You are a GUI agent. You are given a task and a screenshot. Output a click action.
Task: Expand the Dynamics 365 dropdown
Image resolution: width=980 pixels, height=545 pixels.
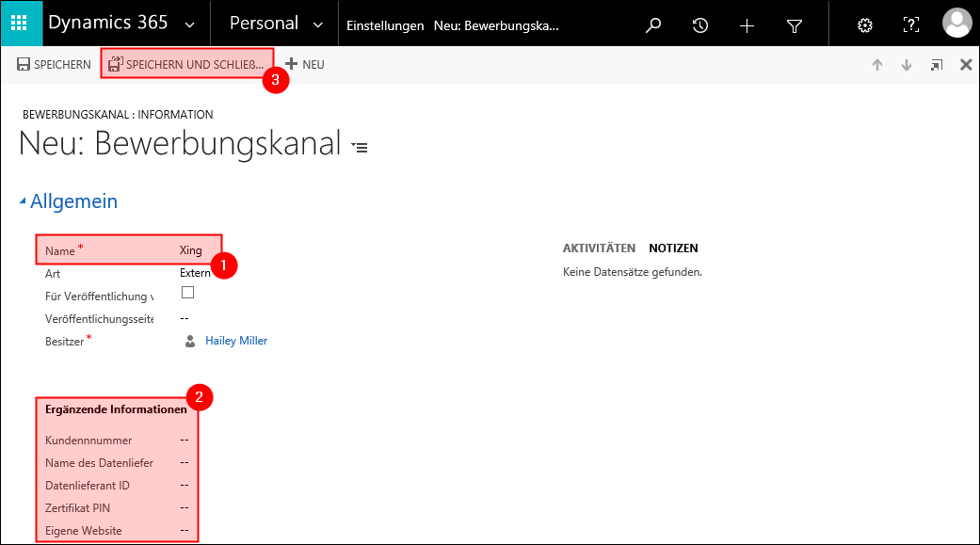click(x=191, y=24)
